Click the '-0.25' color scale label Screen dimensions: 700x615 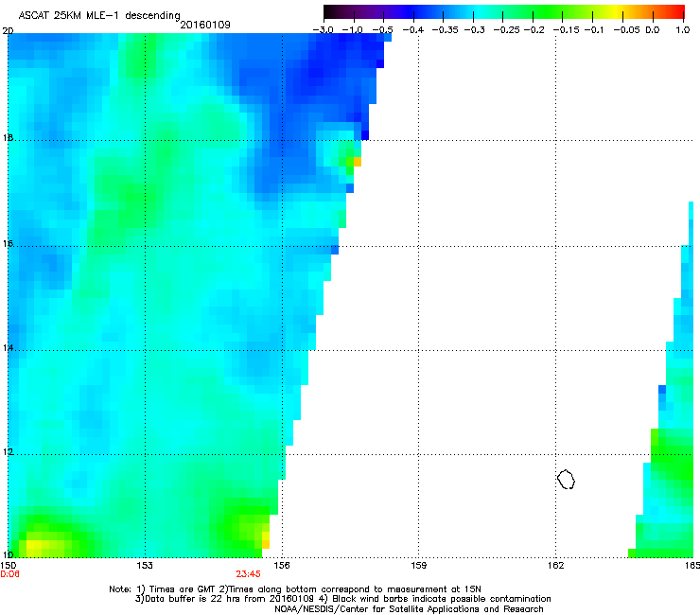pyautogui.click(x=507, y=30)
